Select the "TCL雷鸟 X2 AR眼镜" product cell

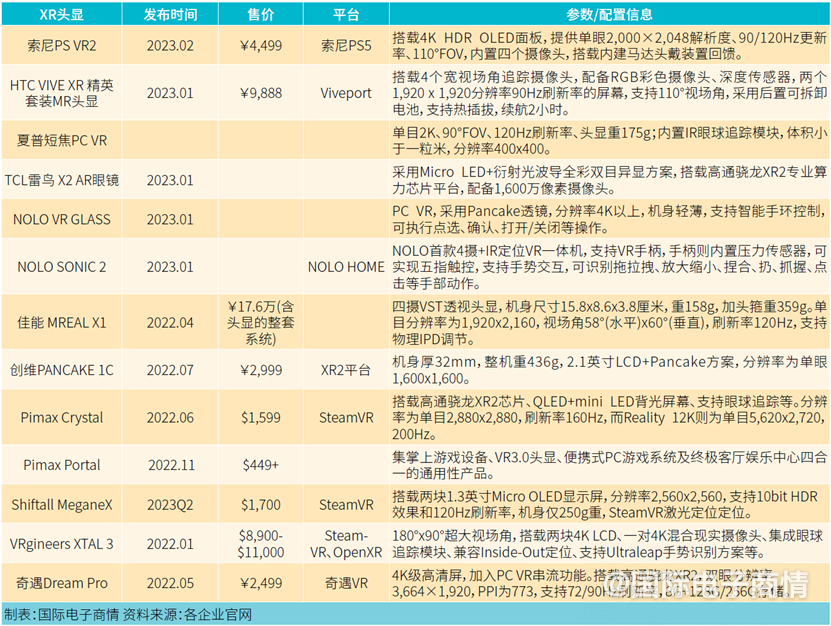pyautogui.click(x=61, y=180)
